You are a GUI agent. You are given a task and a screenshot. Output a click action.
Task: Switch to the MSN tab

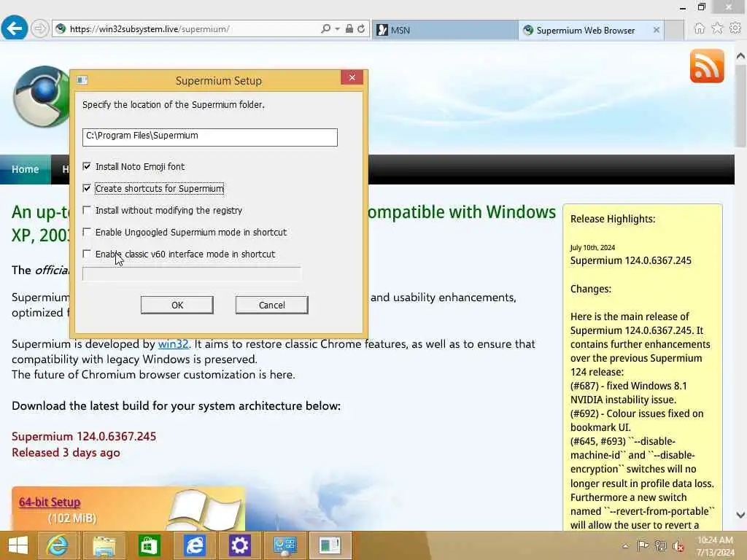(x=444, y=30)
